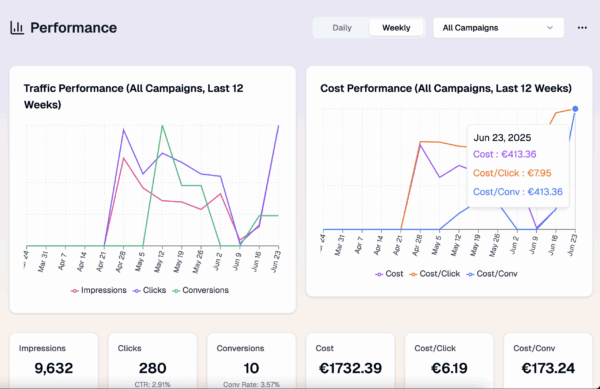Click the blue Jun 23 data point
The width and height of the screenshot is (600, 389).
coord(575,109)
